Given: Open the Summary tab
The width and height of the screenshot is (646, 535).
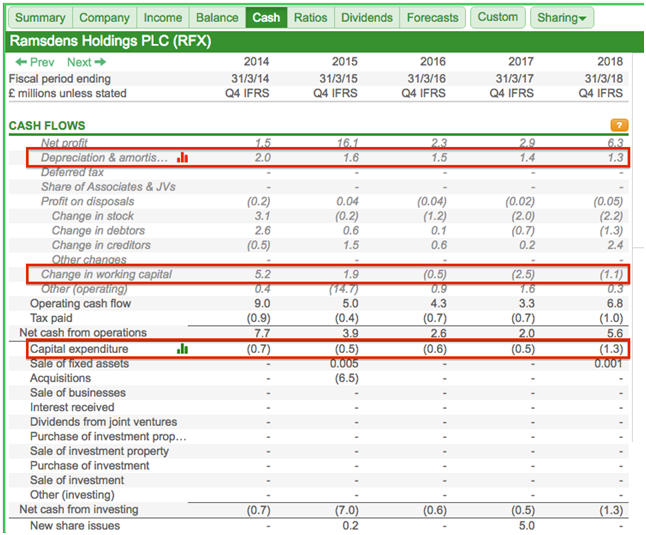Looking at the screenshot, I should [x=40, y=18].
